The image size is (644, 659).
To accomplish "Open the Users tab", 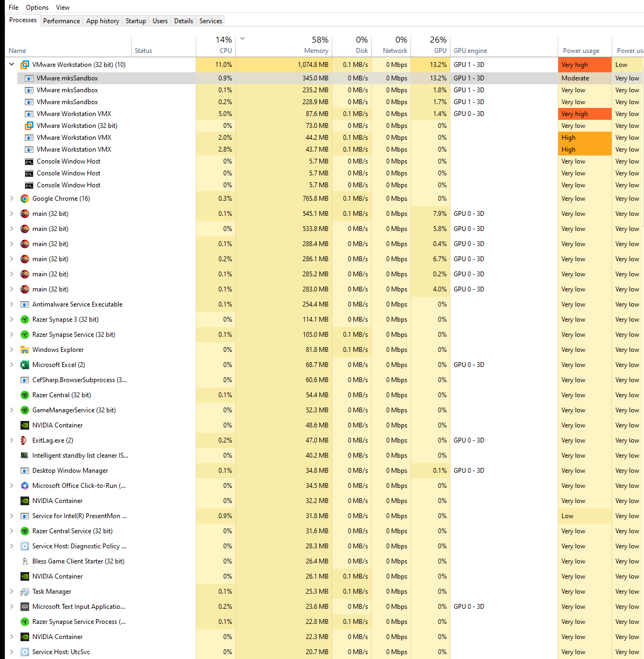I will tap(160, 21).
